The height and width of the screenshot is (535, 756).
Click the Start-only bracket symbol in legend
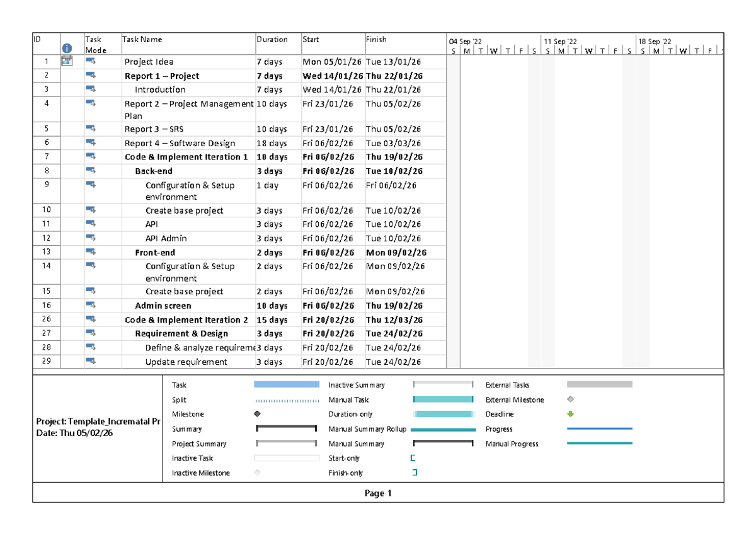(413, 458)
